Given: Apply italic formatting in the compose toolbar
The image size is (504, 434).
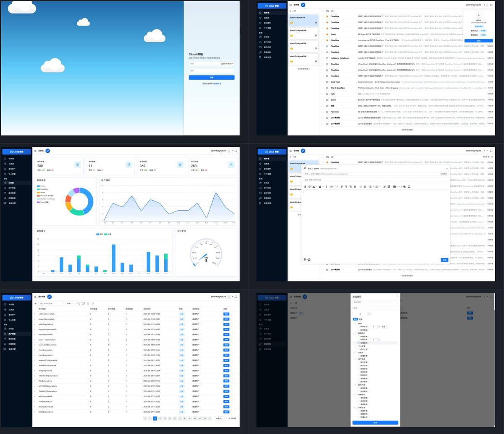Looking at the screenshot, I should (326, 187).
